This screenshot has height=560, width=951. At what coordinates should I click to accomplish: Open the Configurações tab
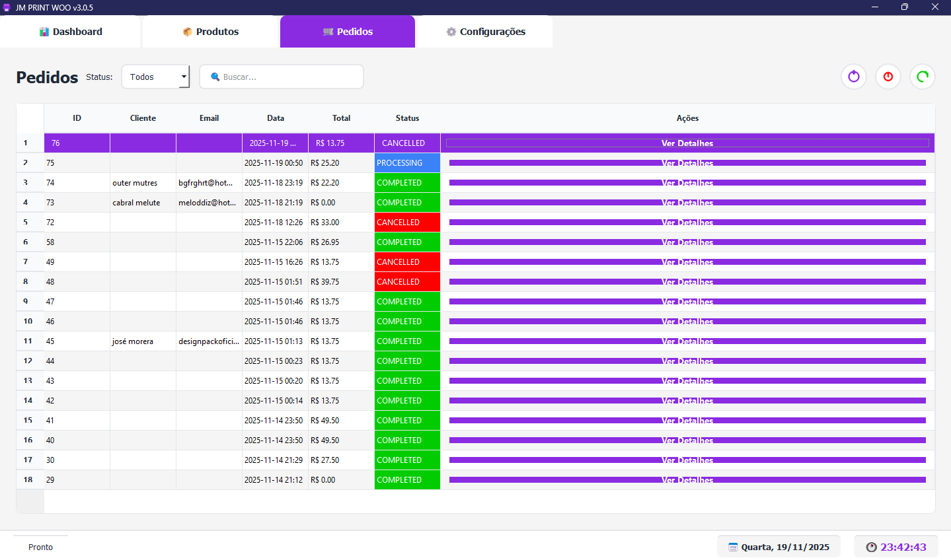point(485,32)
